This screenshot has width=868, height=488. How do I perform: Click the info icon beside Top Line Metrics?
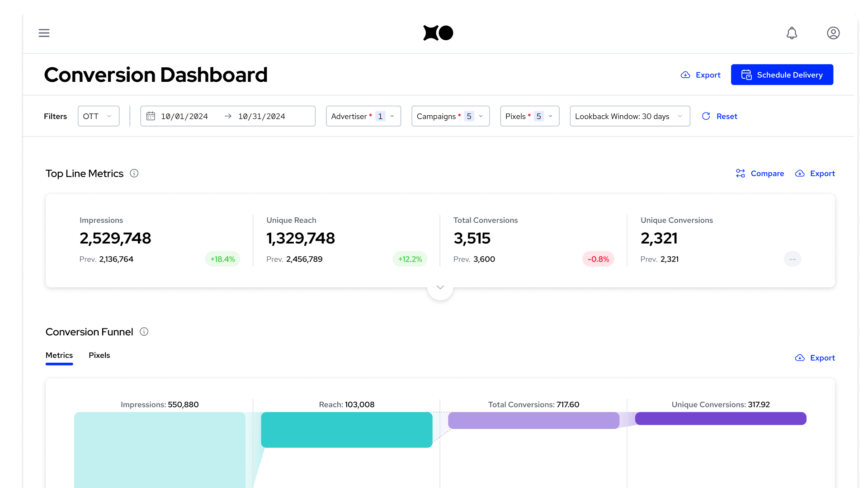pos(134,174)
